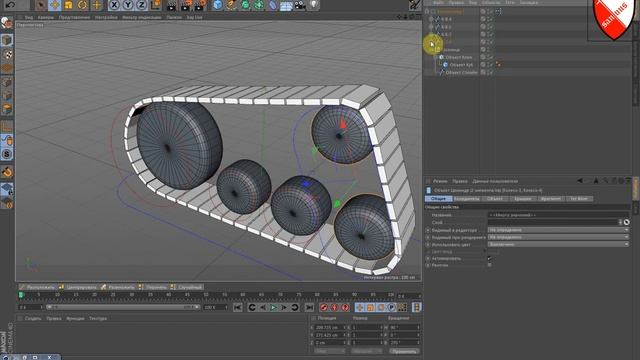The image size is (640, 360).
Task: Select the Edges mode cube icon
Action: pos(7,96)
